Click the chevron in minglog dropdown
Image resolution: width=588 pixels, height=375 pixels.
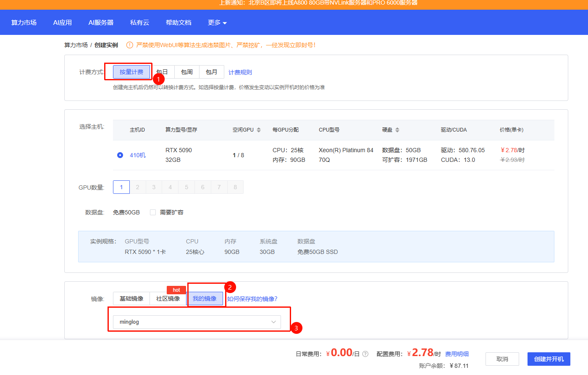click(x=273, y=322)
